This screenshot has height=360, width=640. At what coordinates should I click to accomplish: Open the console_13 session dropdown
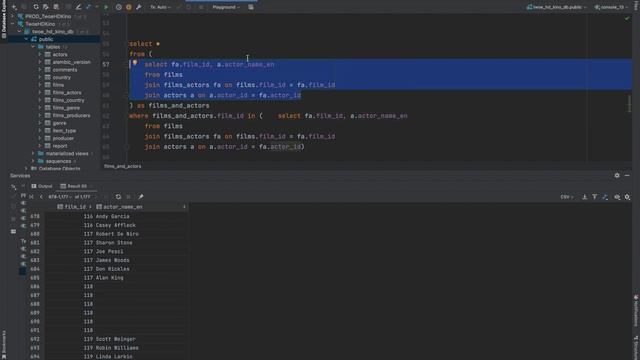pos(611,7)
